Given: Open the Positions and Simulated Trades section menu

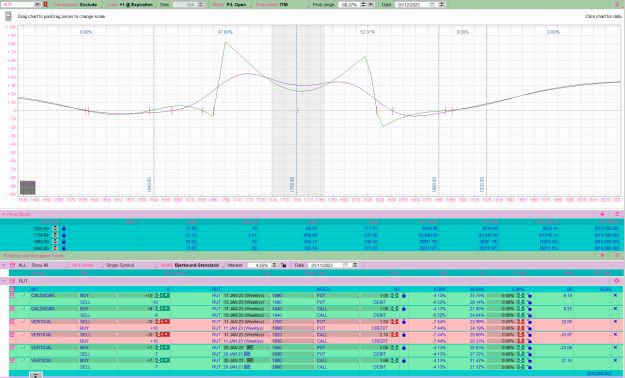Looking at the screenshot, I should pos(617,256).
